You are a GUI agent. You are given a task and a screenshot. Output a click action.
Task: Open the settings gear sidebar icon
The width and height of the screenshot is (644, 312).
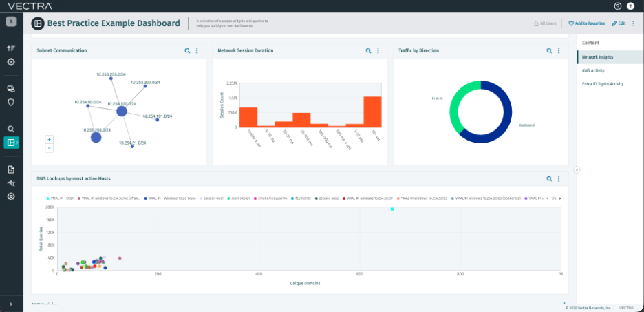tap(11, 196)
